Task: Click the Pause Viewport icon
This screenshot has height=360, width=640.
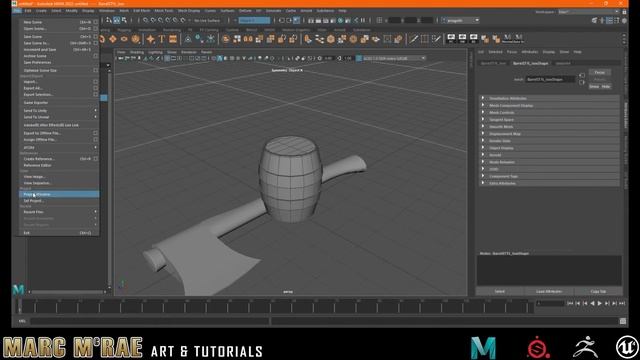Action: [362, 20]
